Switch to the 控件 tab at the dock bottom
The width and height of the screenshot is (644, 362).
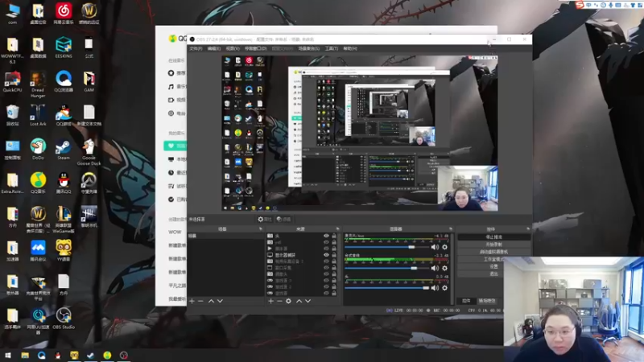pos(466,301)
